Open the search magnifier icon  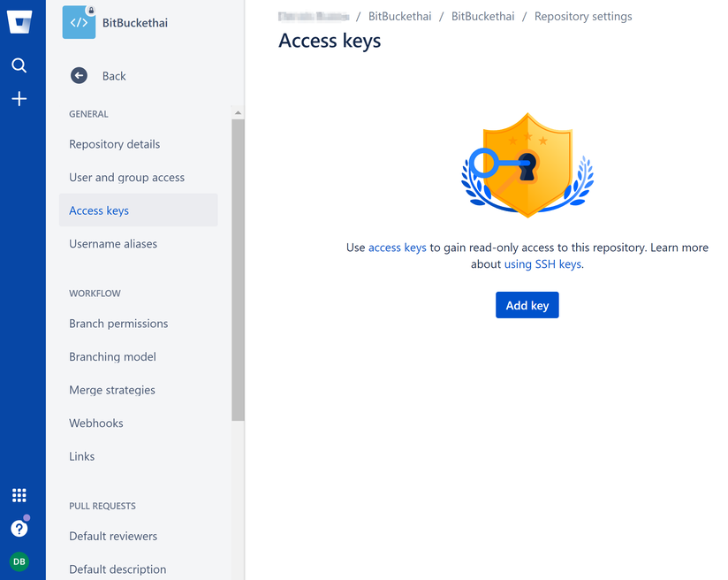point(19,65)
